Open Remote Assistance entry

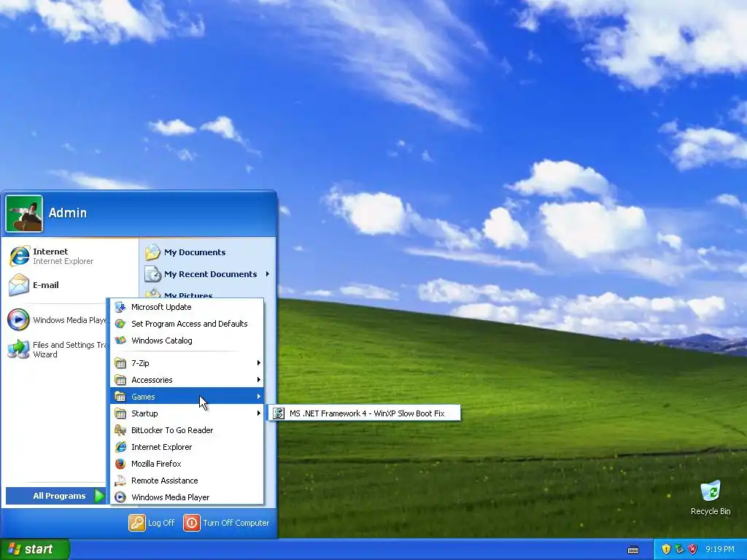coord(187,481)
